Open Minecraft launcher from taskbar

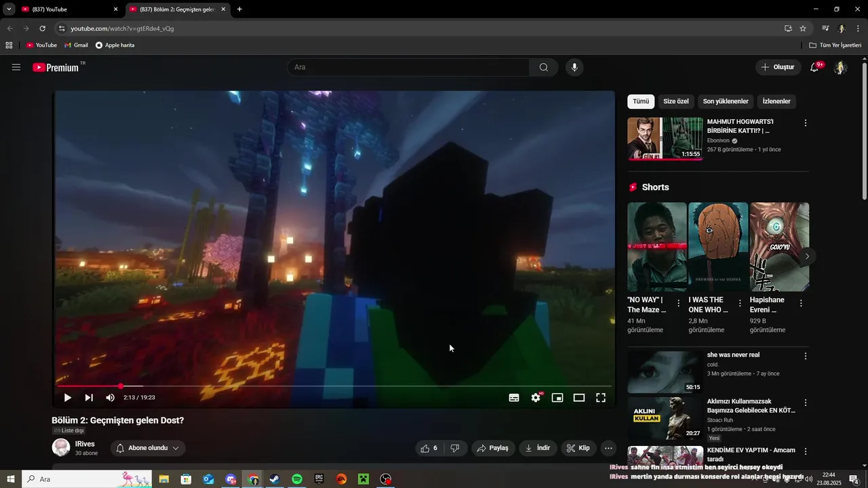363,479
